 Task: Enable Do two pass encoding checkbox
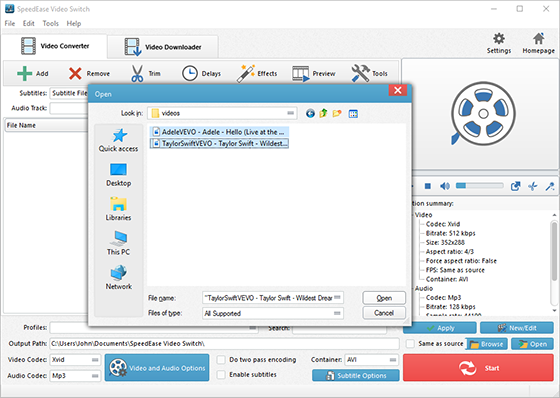[221, 359]
